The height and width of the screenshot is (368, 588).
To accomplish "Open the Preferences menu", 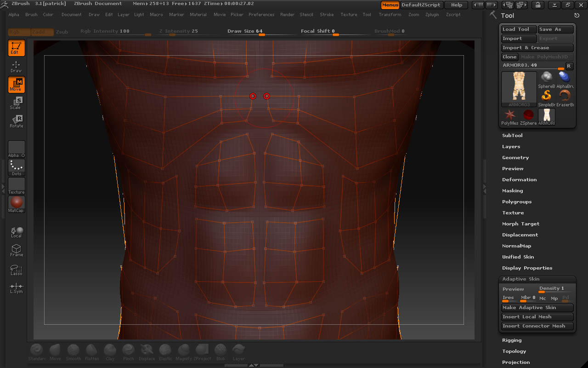I will 261,15.
